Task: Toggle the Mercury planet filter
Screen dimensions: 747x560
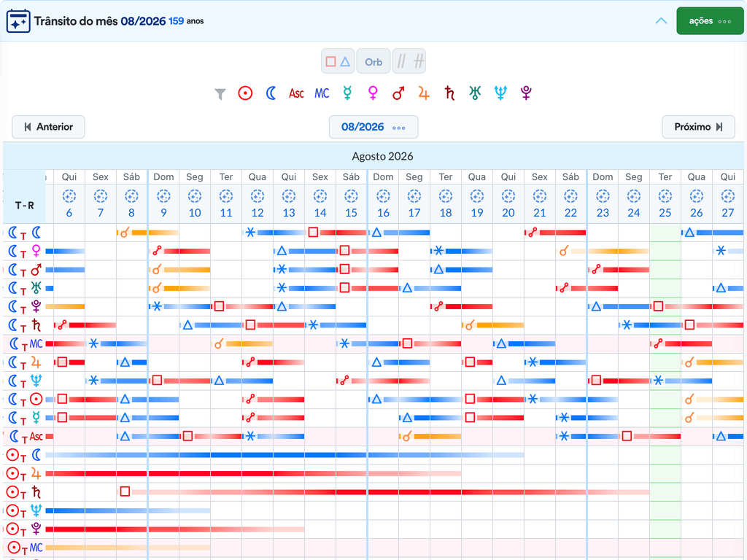Action: click(x=348, y=93)
